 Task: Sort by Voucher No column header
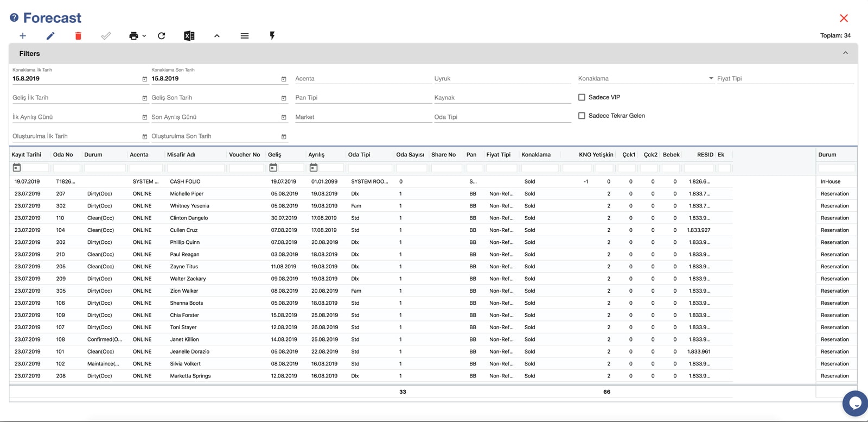click(x=245, y=155)
